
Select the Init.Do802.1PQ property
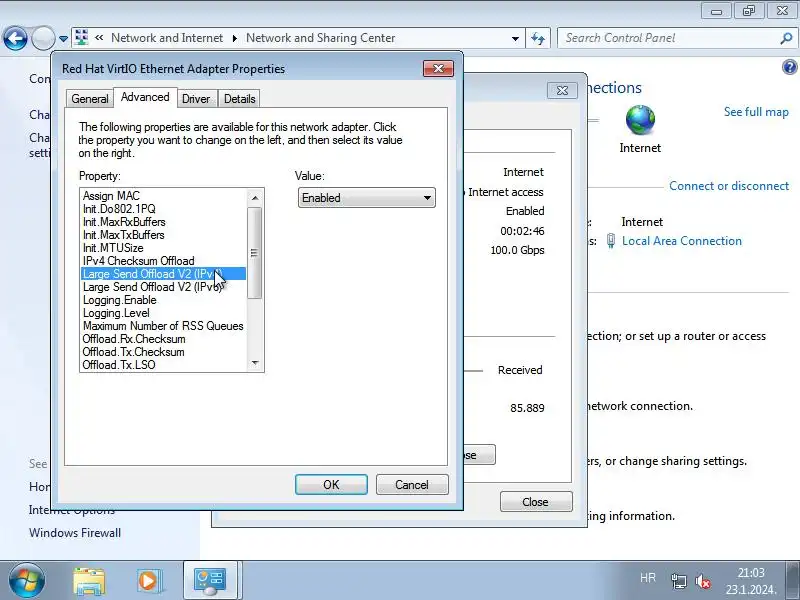(x=163, y=209)
